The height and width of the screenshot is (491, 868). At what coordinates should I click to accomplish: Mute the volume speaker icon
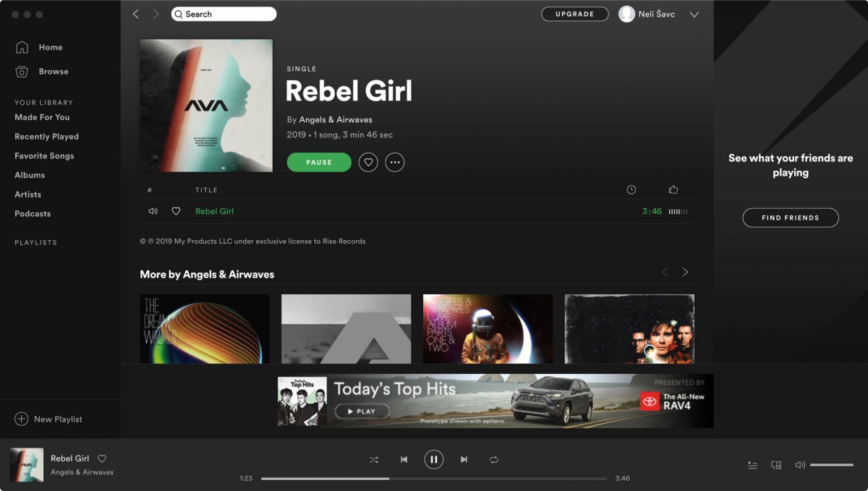[x=800, y=465]
